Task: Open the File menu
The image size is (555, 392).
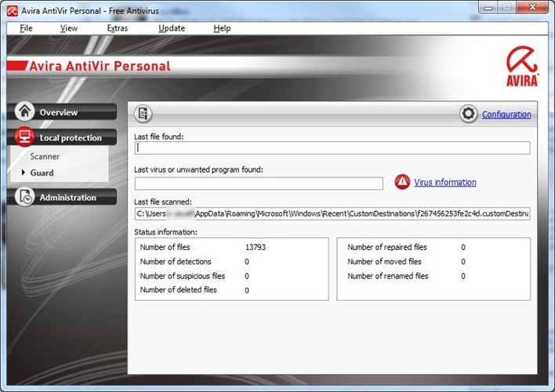Action: click(26, 28)
